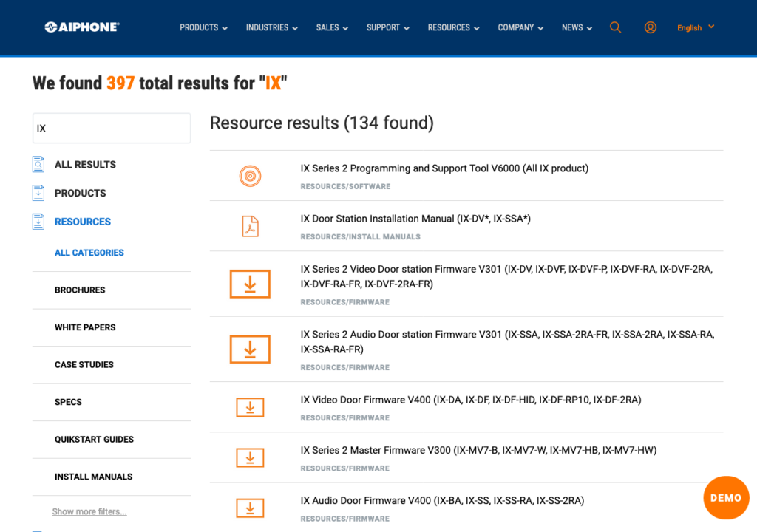Viewport: 757px width, 532px height.
Task: Expand the PRODUCTS navigation dropdown
Action: [203, 27]
